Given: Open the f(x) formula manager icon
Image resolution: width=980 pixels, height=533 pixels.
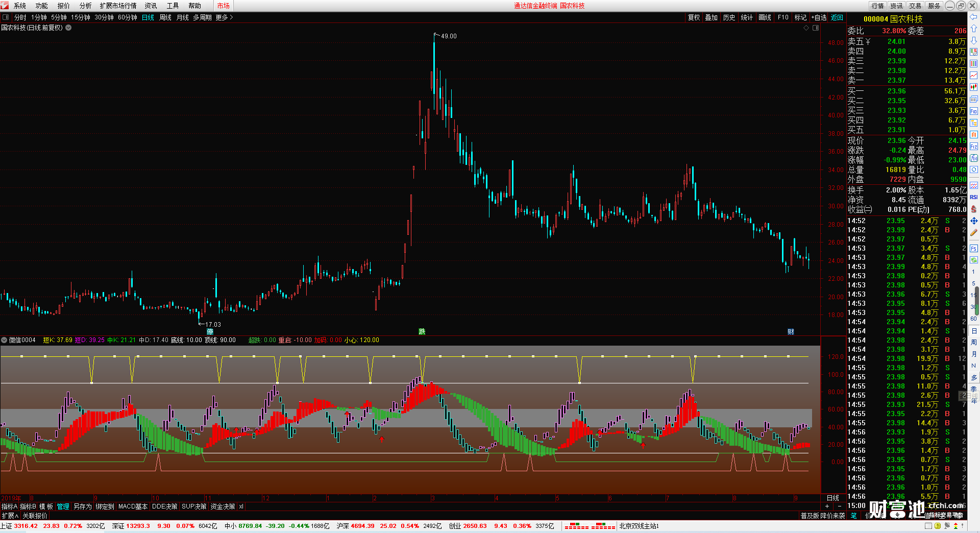Looking at the screenshot, I should coord(974,158).
